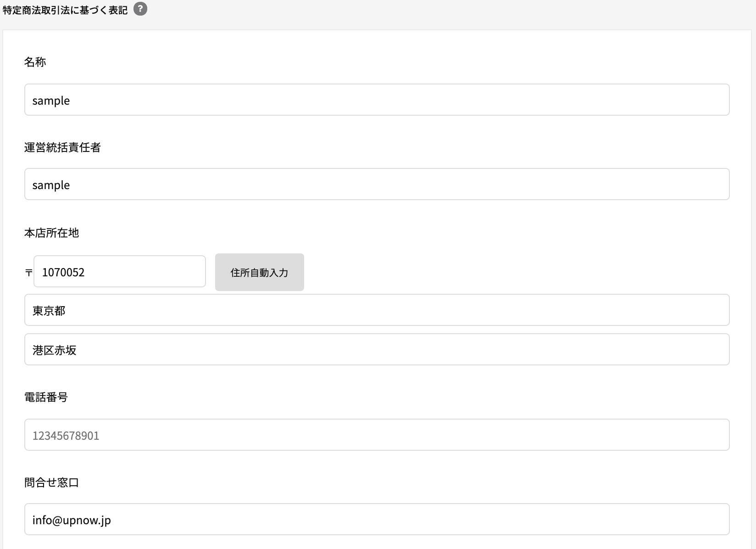Viewport: 756px width, 549px height.
Task: Click the 電話番号 label
Action: coord(46,397)
